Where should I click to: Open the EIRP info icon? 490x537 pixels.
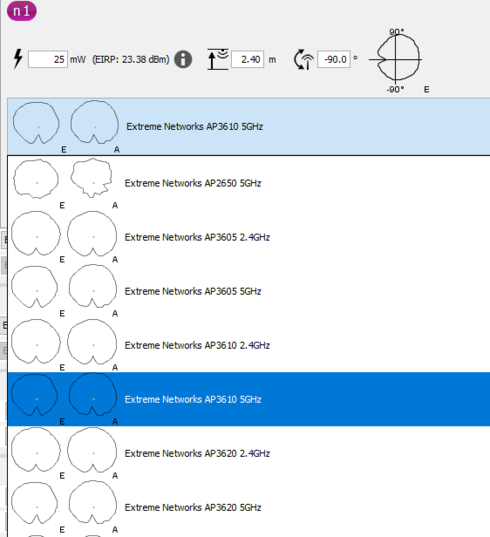pyautogui.click(x=183, y=60)
